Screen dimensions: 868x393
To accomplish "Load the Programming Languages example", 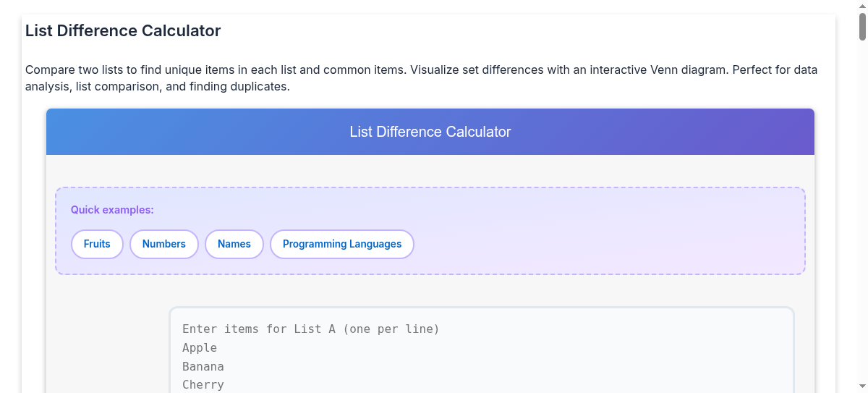I will (x=342, y=244).
